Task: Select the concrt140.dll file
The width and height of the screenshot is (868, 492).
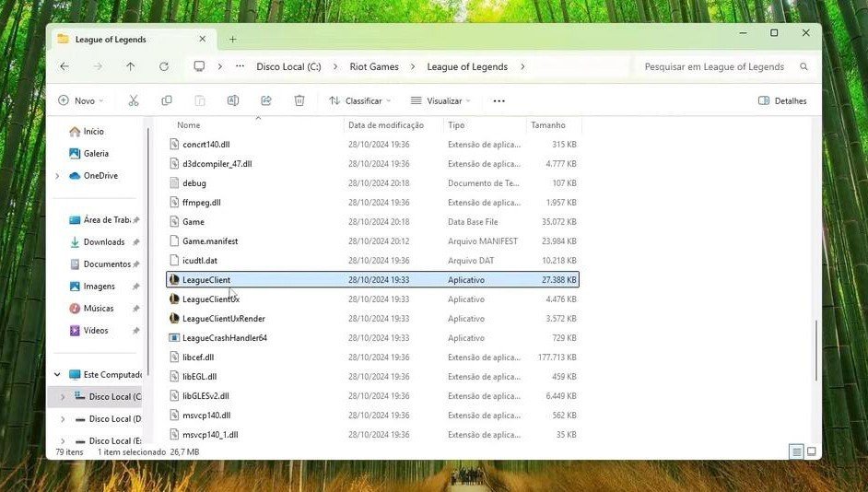Action: (373, 144)
